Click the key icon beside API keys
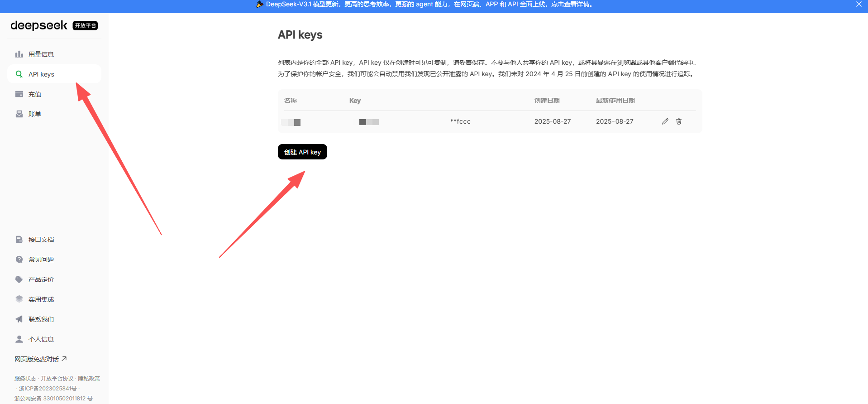The height and width of the screenshot is (404, 868). 19,74
